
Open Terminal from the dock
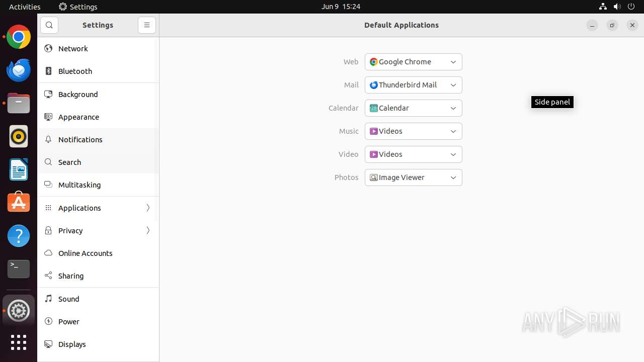(x=19, y=269)
